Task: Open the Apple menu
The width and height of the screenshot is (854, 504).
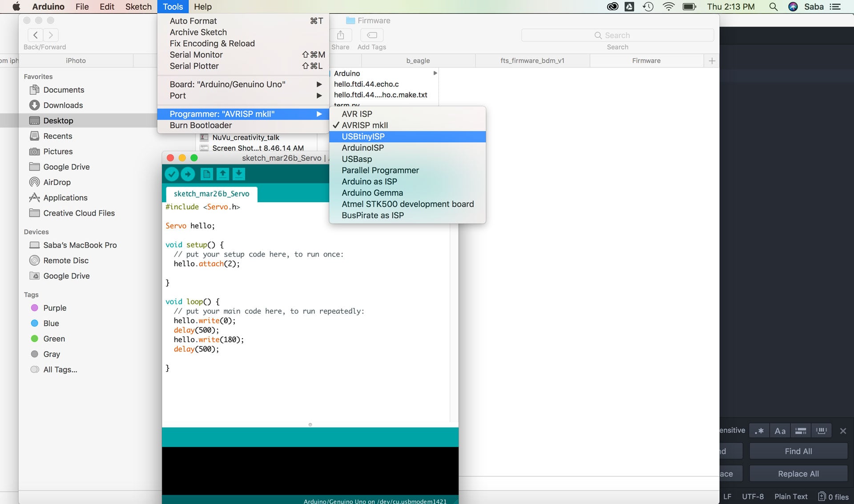Action: click(16, 7)
